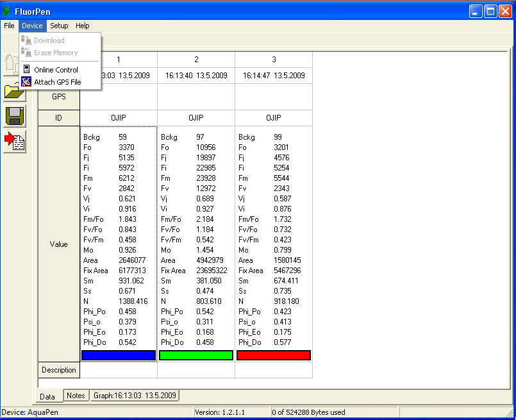
Task: Click column header 2
Action: coord(196,60)
